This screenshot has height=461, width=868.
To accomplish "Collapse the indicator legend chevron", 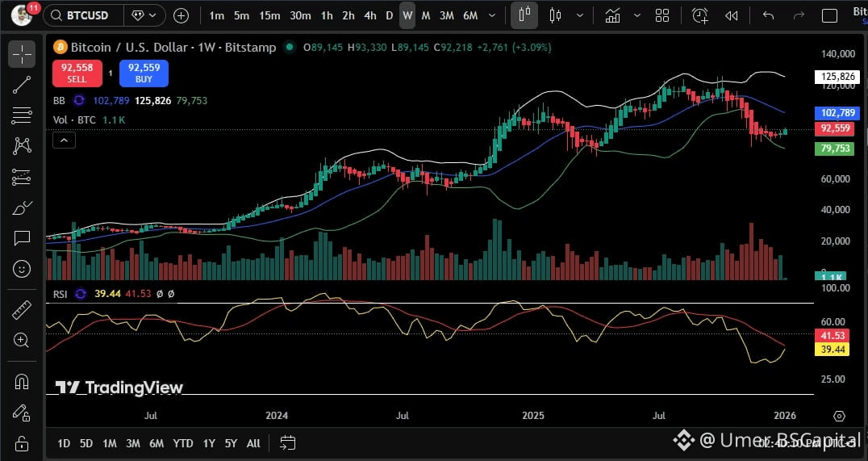I will pos(64,140).
